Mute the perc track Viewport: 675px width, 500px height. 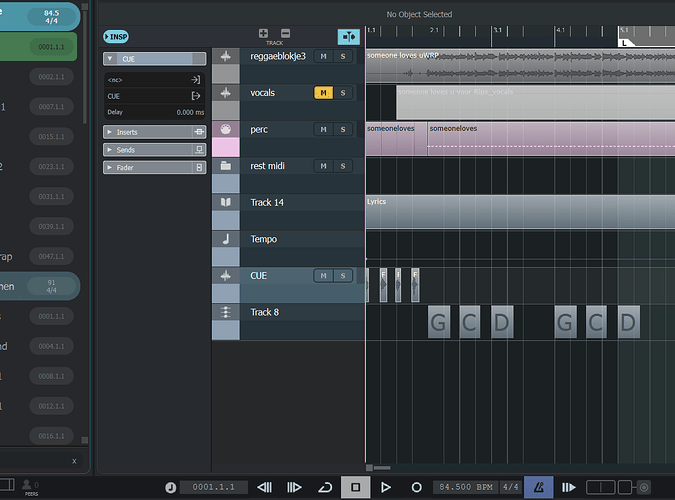[x=323, y=130]
